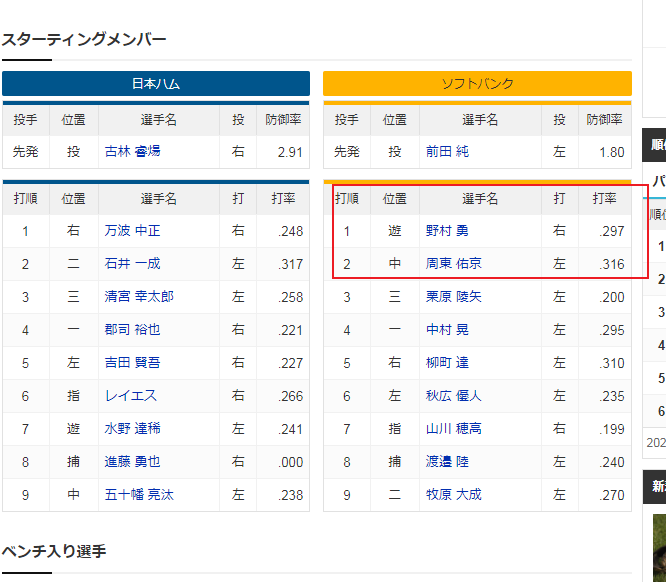
Task: Click 打順 header in 日本ハム lineup table
Action: pyautogui.click(x=25, y=198)
